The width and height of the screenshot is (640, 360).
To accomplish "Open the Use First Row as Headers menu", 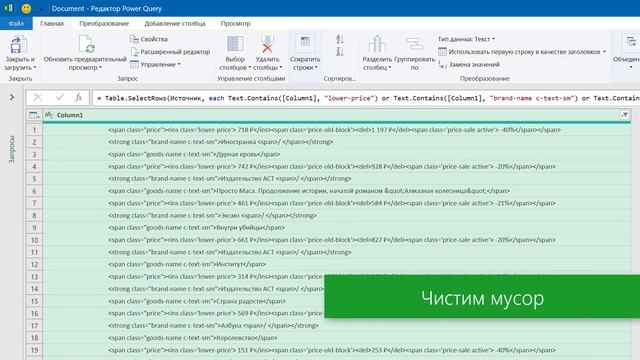I will pyautogui.click(x=522, y=52).
